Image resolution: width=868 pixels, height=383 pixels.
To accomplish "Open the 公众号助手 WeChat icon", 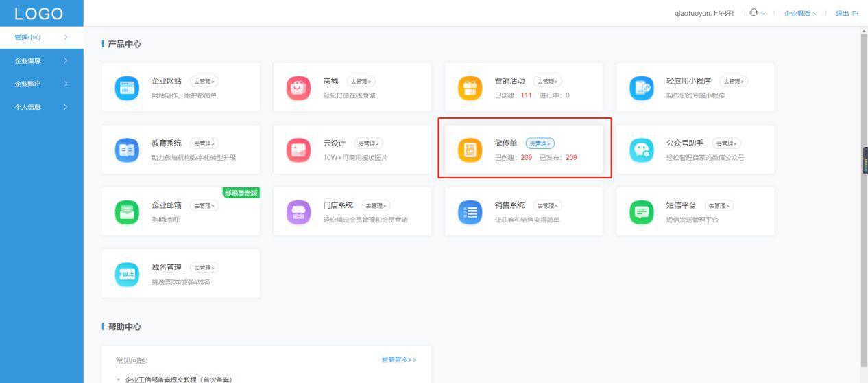I will point(641,150).
